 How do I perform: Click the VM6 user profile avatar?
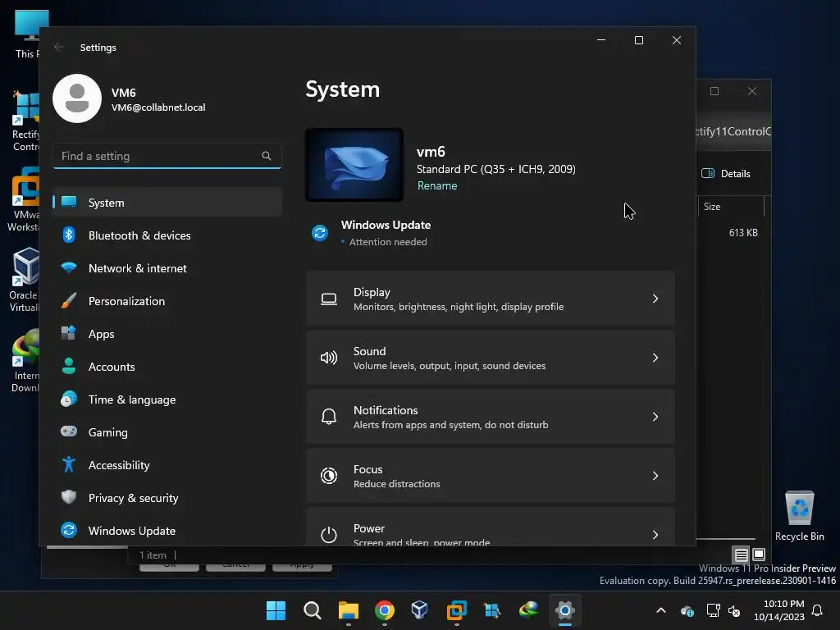pos(77,98)
